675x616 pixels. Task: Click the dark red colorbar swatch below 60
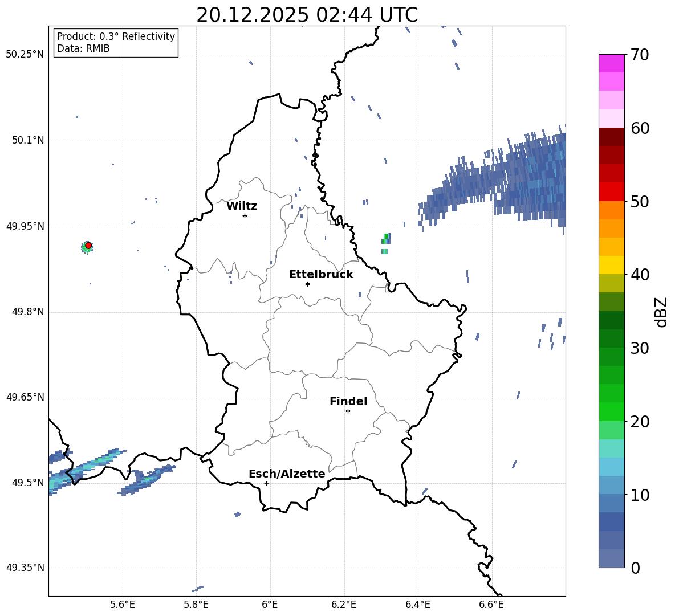[612, 137]
